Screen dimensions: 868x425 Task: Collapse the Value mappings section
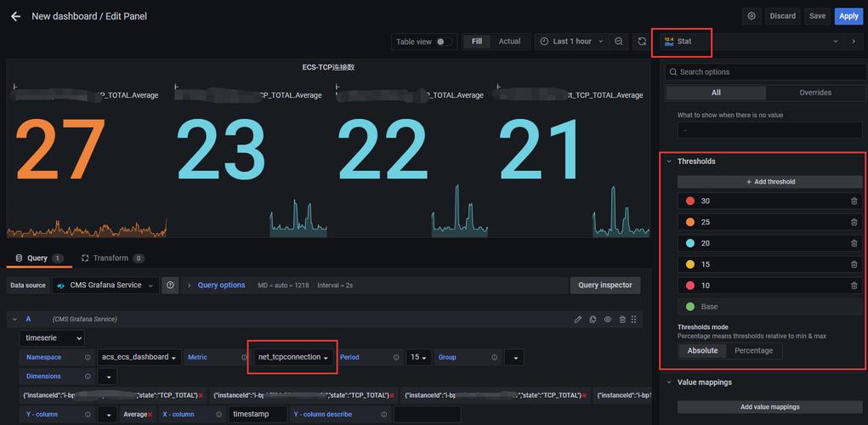click(x=669, y=382)
